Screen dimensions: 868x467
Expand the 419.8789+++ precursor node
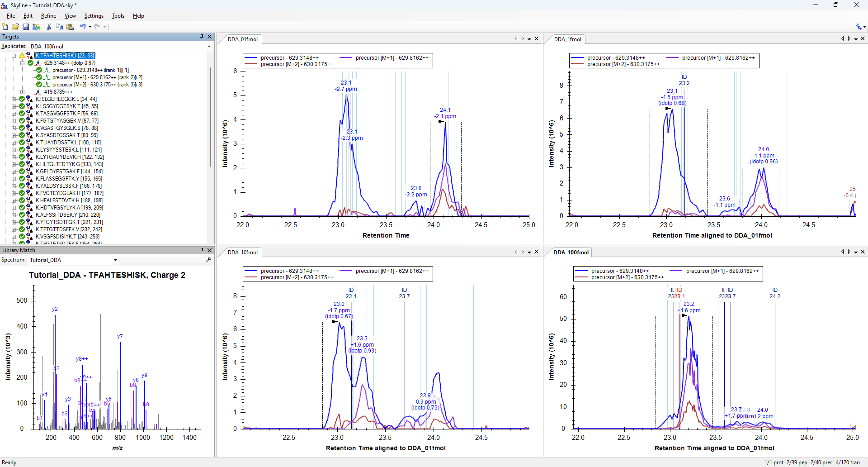(x=22, y=92)
